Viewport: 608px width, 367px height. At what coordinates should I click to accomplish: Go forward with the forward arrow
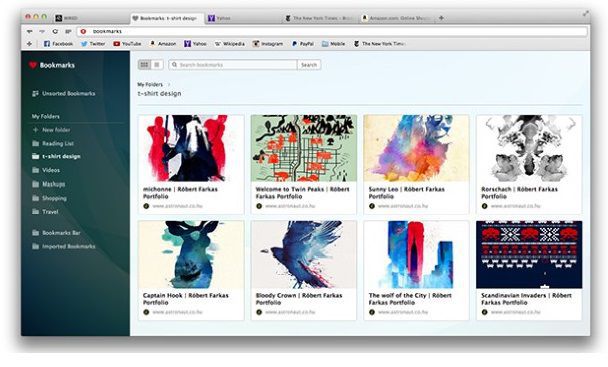click(42, 31)
